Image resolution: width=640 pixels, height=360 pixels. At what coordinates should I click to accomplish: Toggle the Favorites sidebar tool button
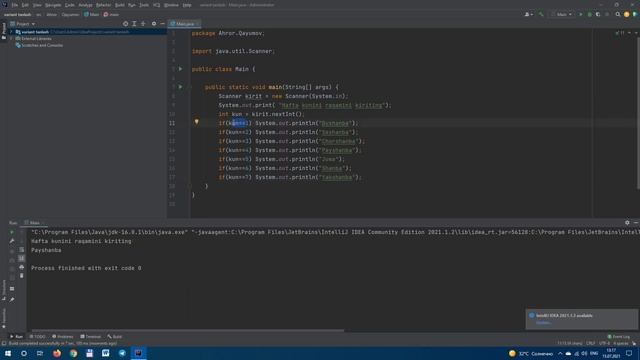pyautogui.click(x=4, y=318)
